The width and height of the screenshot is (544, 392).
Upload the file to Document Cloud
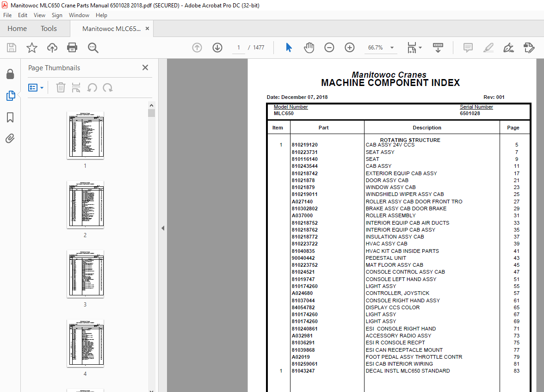point(52,48)
